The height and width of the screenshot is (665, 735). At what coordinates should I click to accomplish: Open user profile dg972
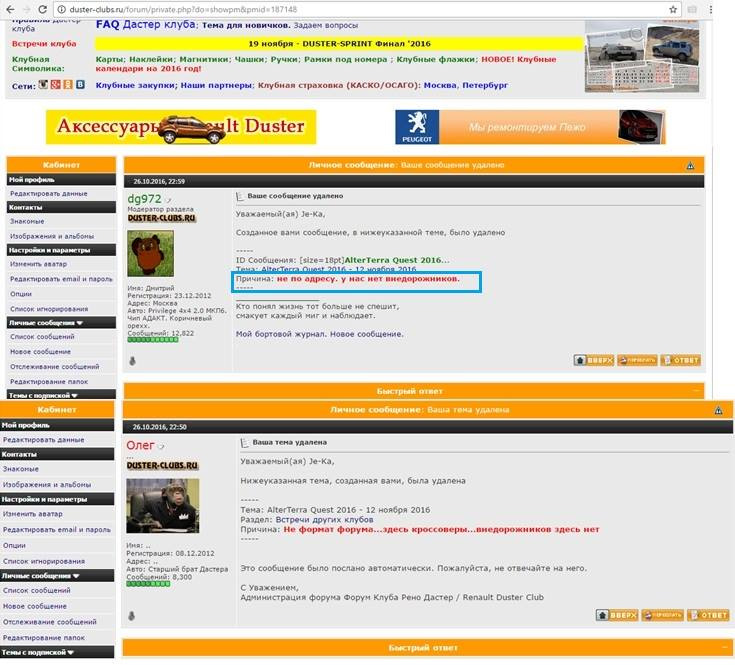144,199
